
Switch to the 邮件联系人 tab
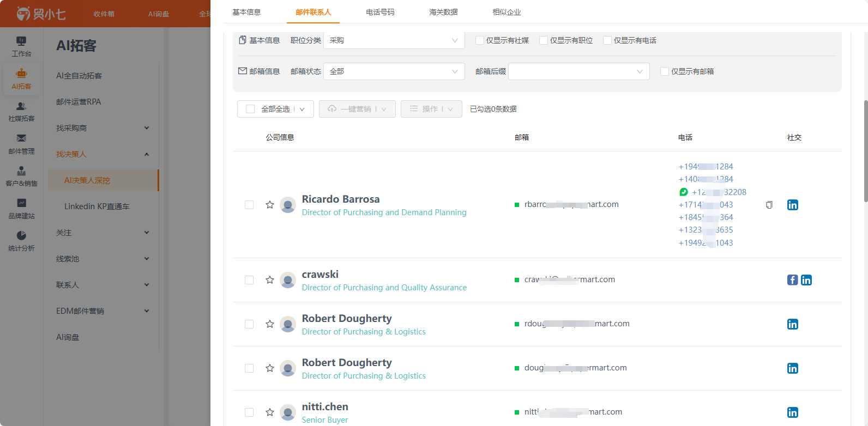(x=314, y=12)
